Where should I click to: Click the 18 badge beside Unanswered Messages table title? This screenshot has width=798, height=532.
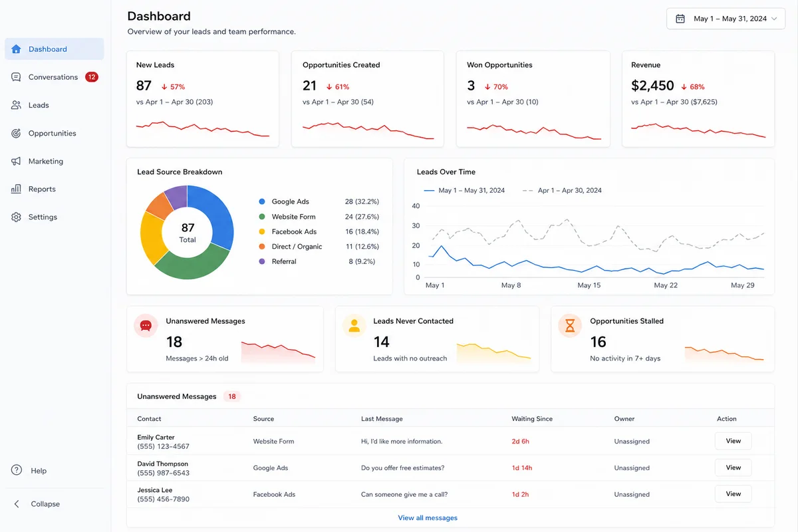(x=232, y=396)
